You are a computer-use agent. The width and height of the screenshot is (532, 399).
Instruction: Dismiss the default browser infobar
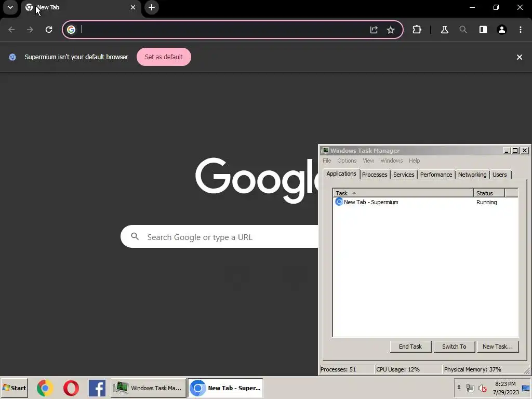519,57
